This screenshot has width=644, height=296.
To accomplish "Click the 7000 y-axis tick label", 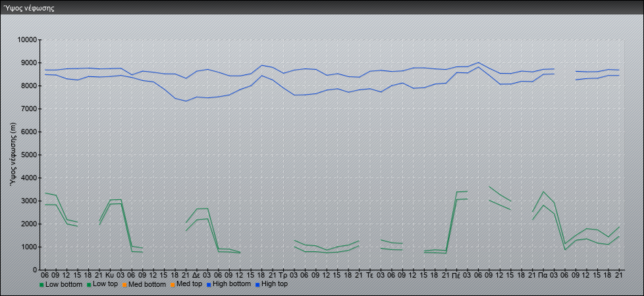I will click(x=29, y=109).
